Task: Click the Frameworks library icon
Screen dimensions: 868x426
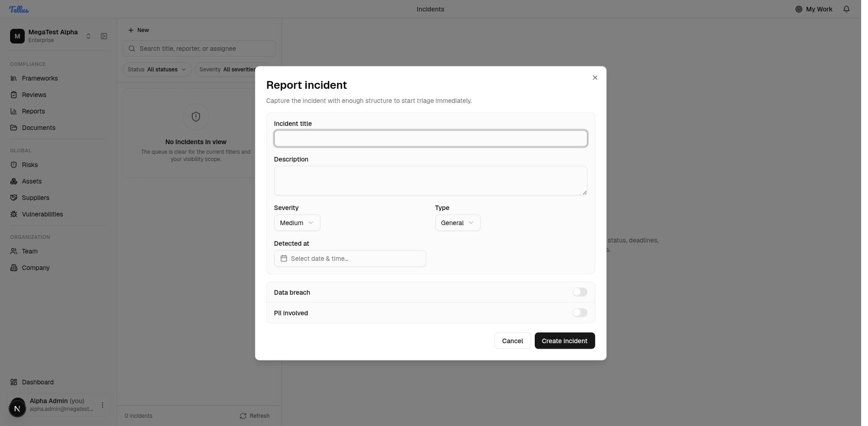Action: coord(14,78)
